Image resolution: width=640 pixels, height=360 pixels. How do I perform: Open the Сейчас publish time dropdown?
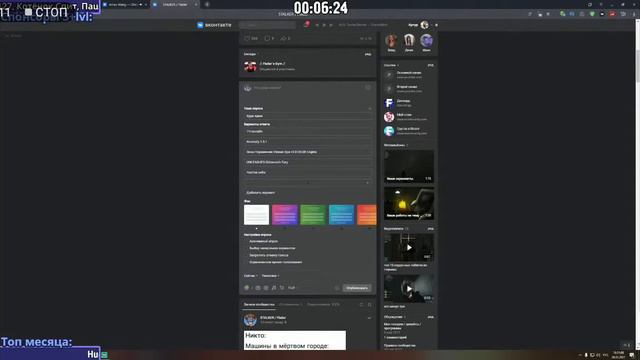[x=251, y=276]
